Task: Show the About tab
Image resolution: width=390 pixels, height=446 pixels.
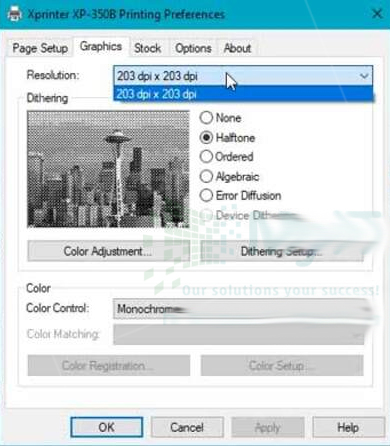Action: pos(237,48)
